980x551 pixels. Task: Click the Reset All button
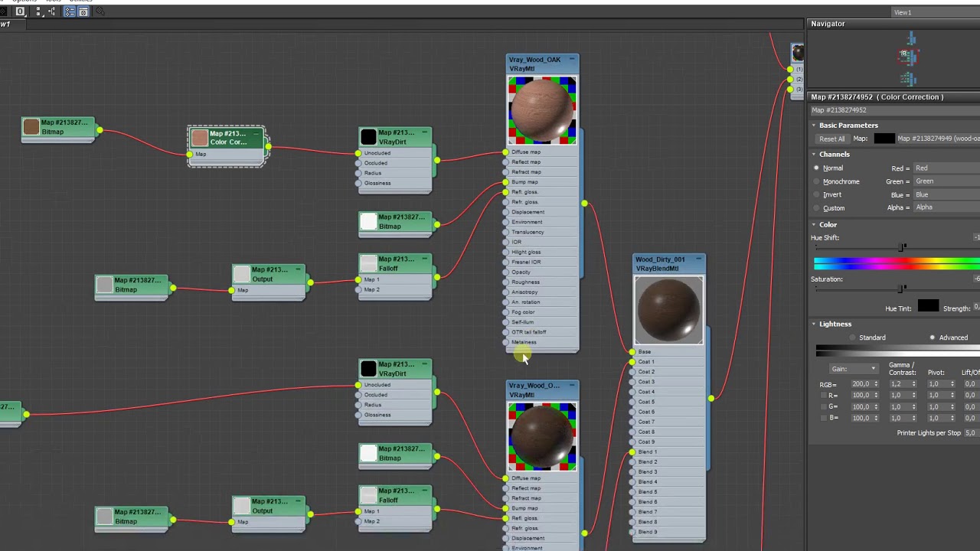pyautogui.click(x=831, y=139)
